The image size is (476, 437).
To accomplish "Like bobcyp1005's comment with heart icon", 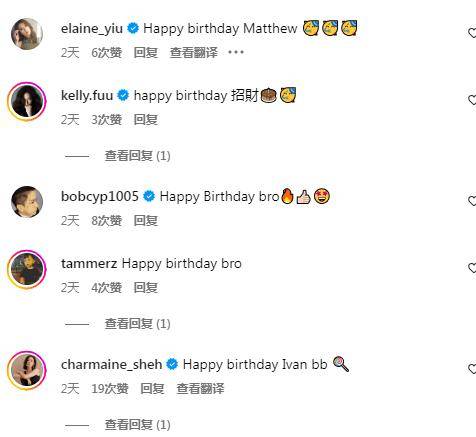I will point(472,201).
